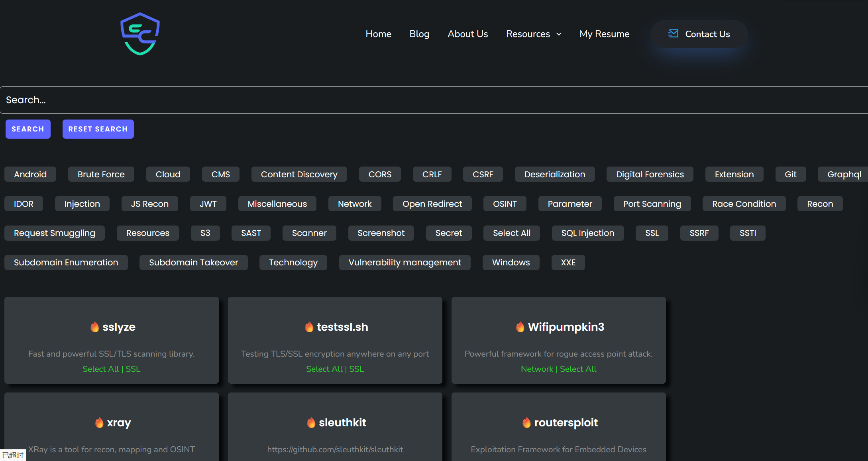Click the flame icon beside xray

(x=99, y=423)
